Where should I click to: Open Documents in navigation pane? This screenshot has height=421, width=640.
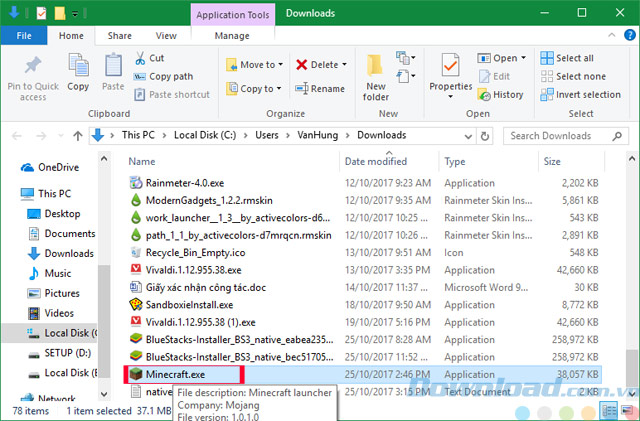pos(61,234)
